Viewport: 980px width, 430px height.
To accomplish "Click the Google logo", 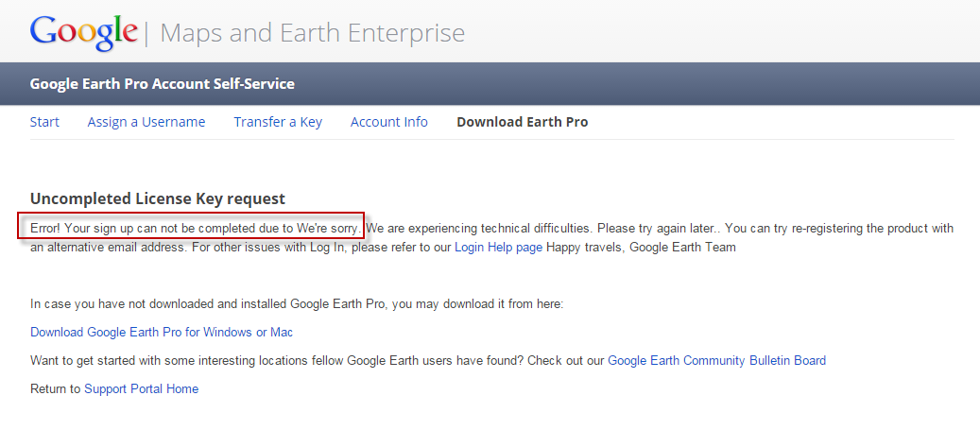I will pos(84,32).
